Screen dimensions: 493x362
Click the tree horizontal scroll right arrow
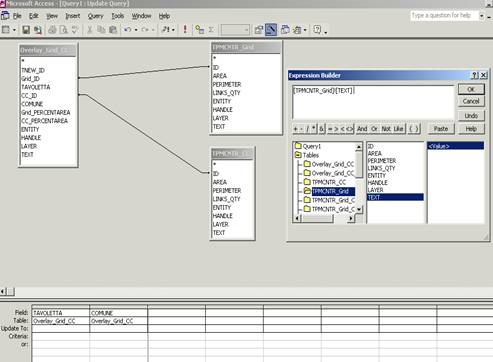351,219
